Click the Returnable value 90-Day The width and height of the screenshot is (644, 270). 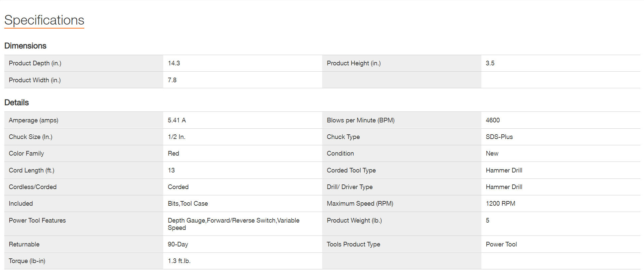pyautogui.click(x=178, y=244)
